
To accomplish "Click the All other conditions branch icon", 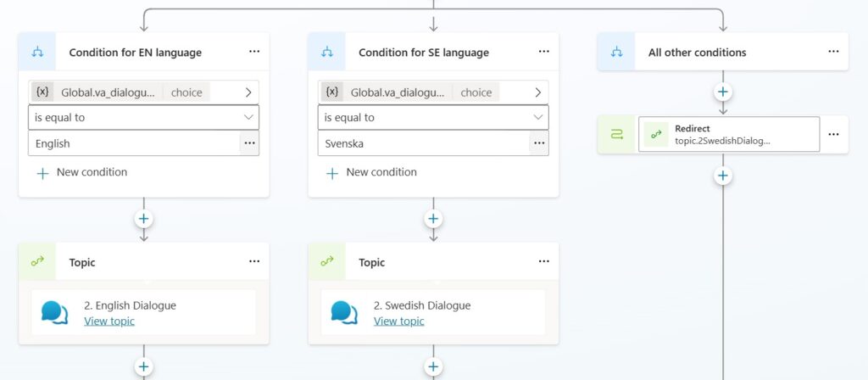I will coord(616,52).
